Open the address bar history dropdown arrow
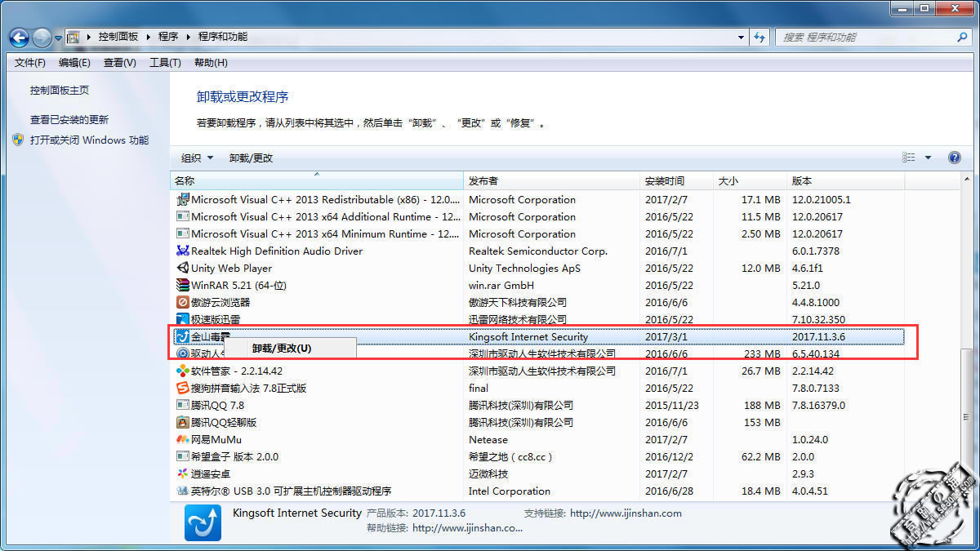 tap(741, 38)
